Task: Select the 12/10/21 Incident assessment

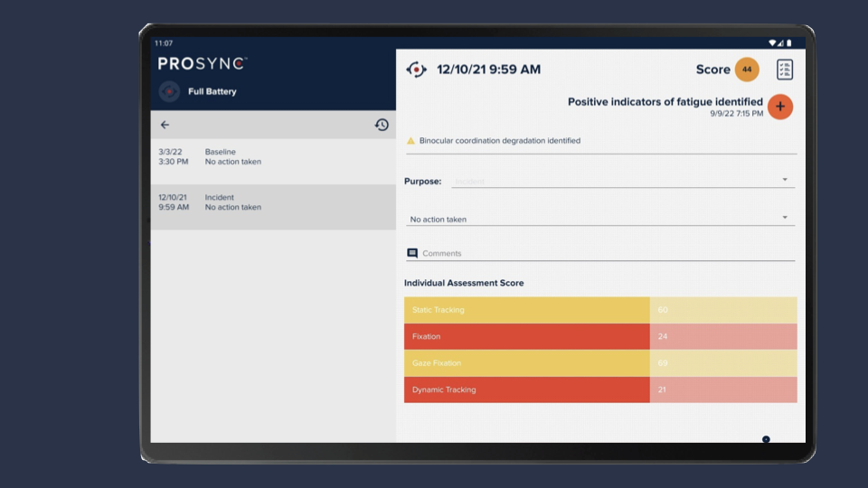Action: point(273,207)
